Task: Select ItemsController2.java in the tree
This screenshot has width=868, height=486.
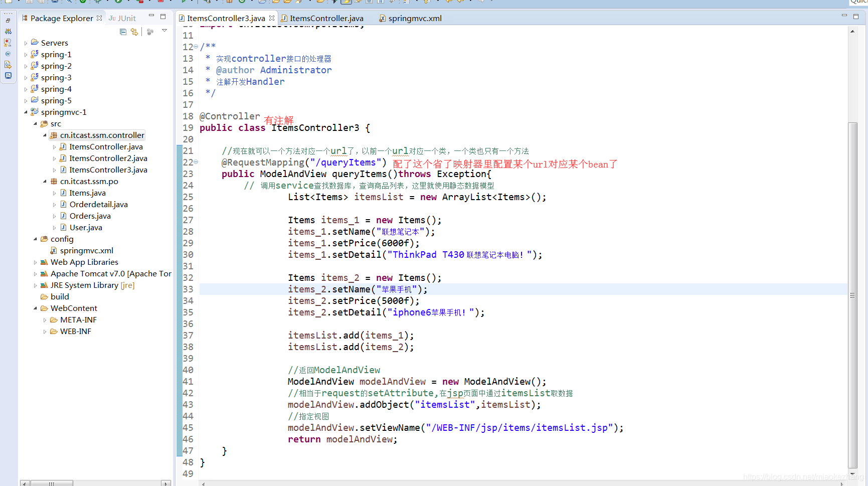Action: click(108, 158)
